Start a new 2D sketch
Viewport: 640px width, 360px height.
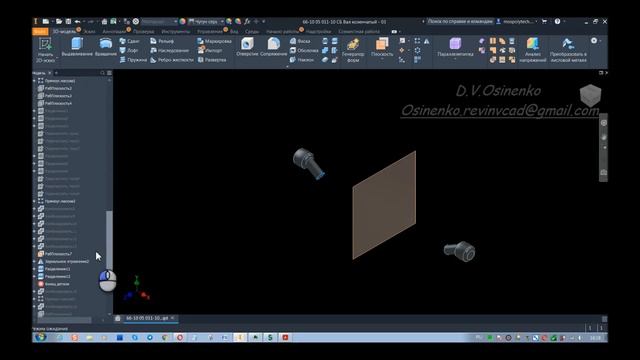tap(45, 50)
